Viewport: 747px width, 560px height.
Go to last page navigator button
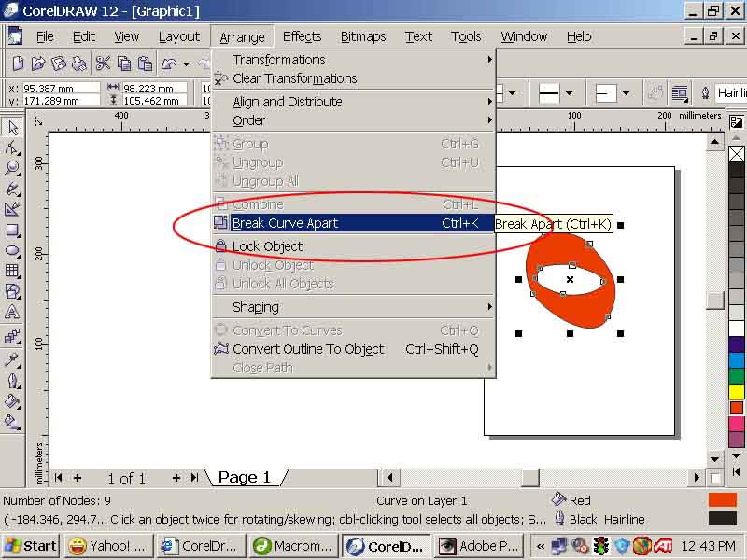[194, 478]
